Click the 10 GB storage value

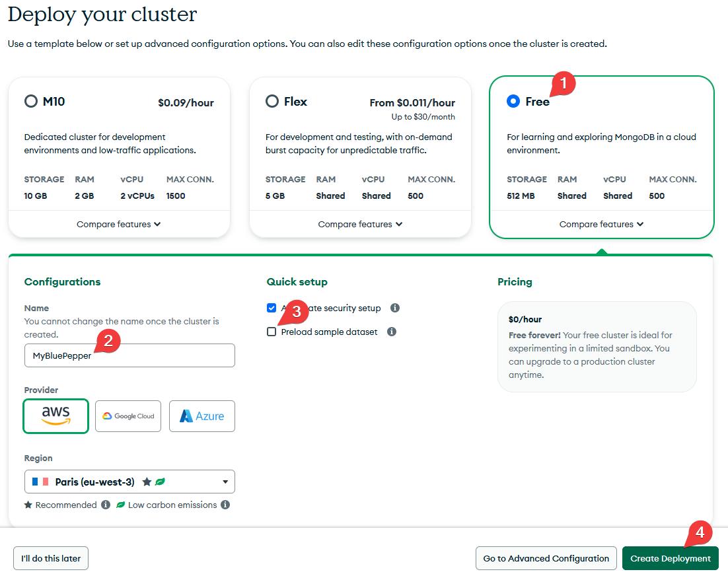click(36, 196)
